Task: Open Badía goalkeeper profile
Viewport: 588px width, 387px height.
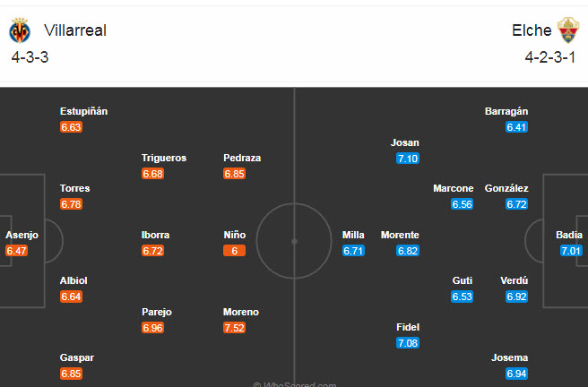Action: coord(569,235)
